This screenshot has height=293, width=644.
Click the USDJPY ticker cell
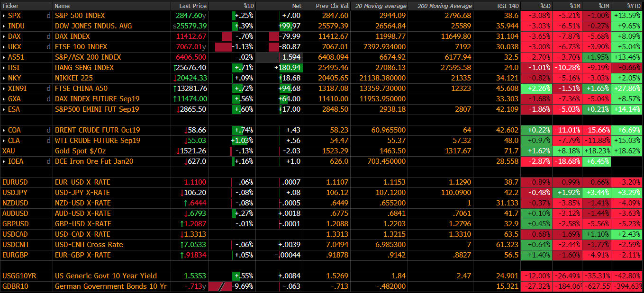(x=27, y=193)
